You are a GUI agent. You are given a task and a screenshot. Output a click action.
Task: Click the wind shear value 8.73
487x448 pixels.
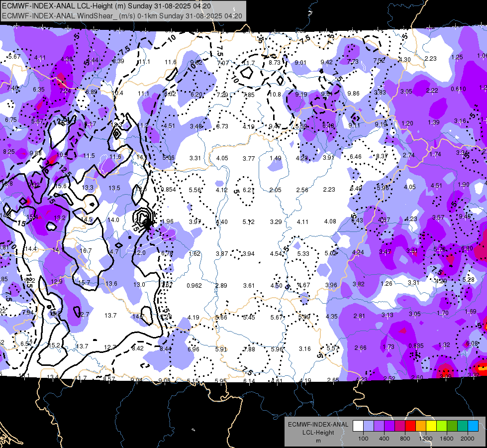(275, 63)
